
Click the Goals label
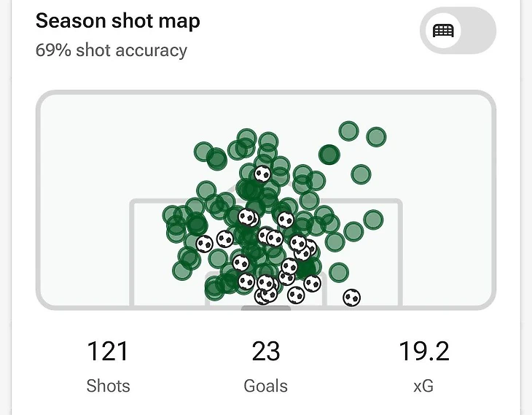[266, 385]
